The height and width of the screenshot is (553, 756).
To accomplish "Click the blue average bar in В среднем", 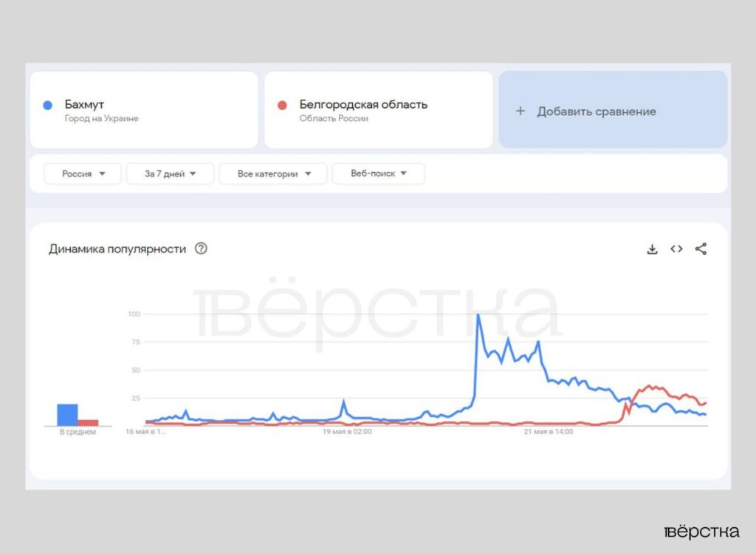I will pyautogui.click(x=67, y=415).
